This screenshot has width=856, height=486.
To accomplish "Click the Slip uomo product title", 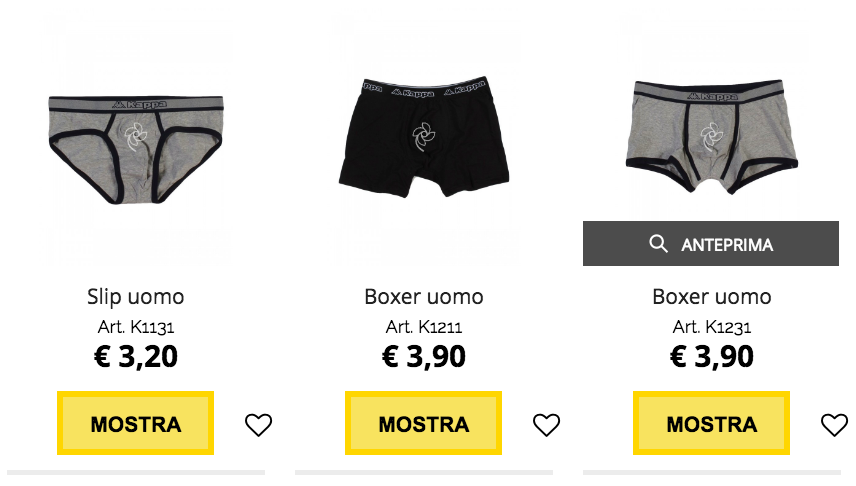I will 136,297.
